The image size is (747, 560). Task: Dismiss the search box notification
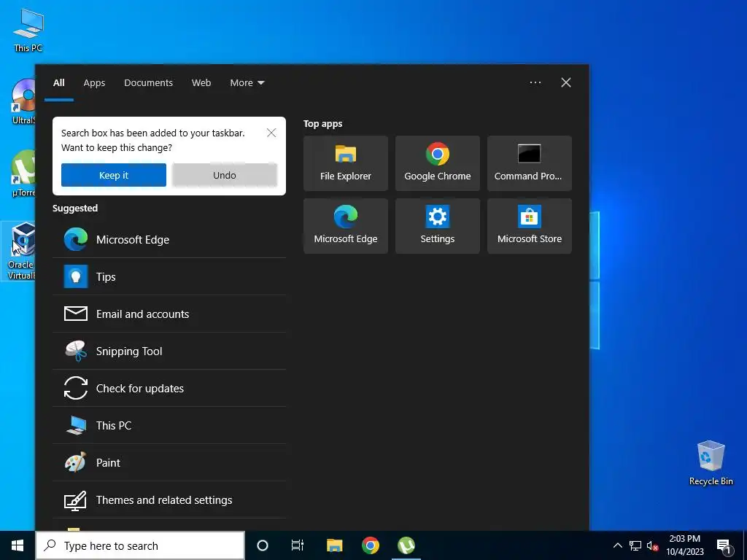click(x=271, y=133)
